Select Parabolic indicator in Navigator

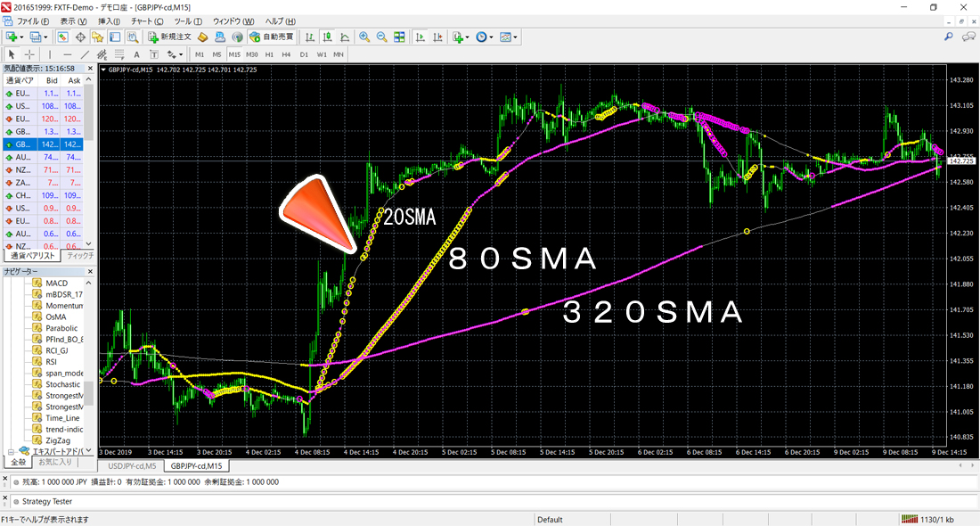(61, 328)
